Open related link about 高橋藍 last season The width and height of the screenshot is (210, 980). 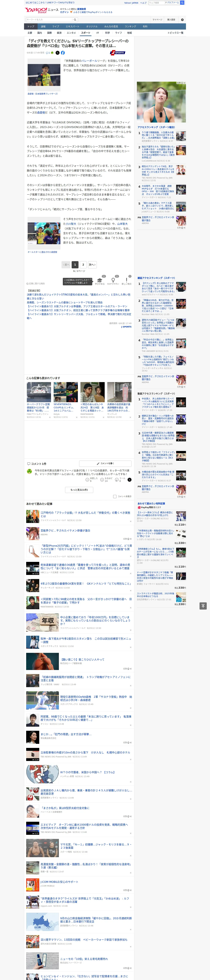[64, 302]
